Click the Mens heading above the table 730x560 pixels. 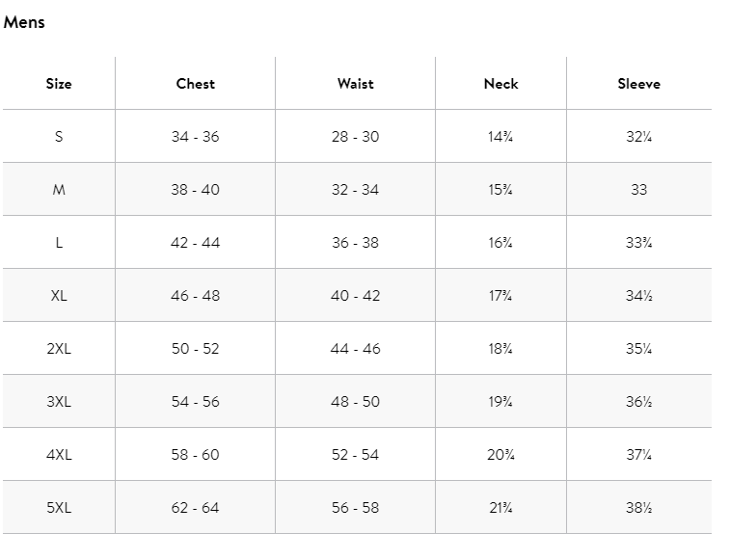24,22
